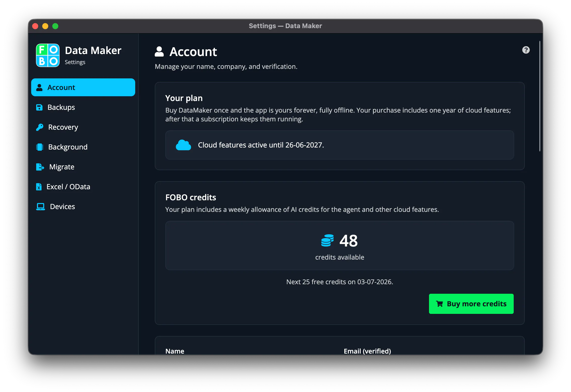Click the 'Your plan' heading
Image resolution: width=571 pixels, height=392 pixels.
pos(184,98)
